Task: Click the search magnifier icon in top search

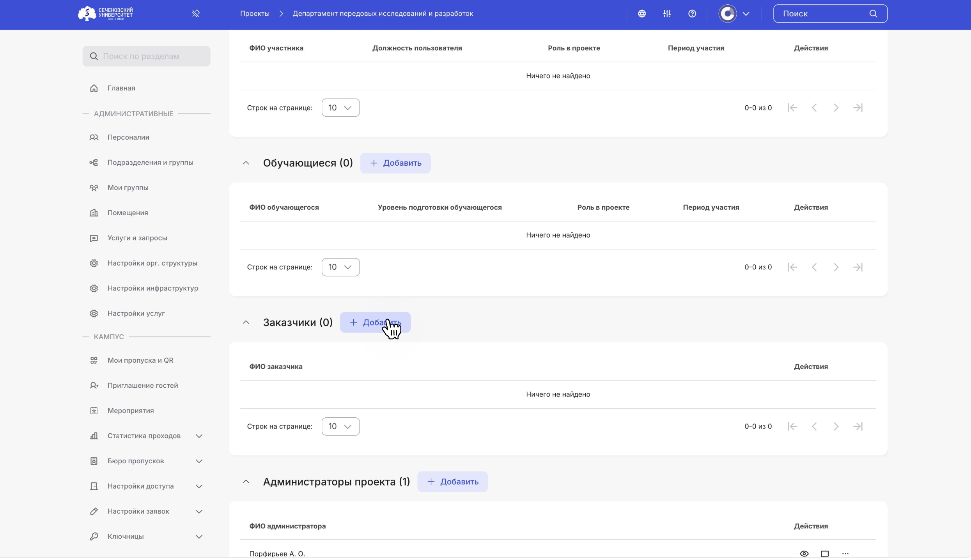Action: tap(873, 14)
